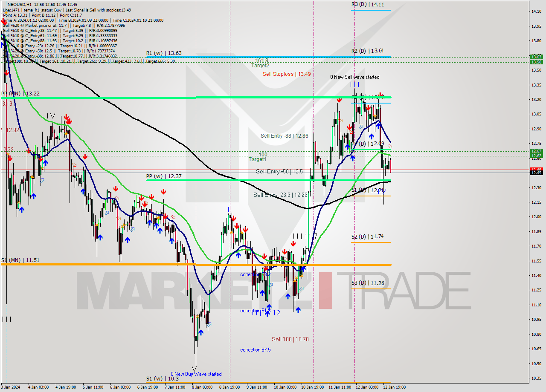
Task: Click the 13.35 price axis value
Action: point(536,85)
